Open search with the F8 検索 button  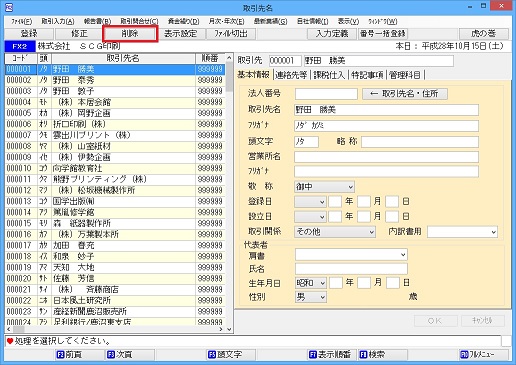[382, 354]
